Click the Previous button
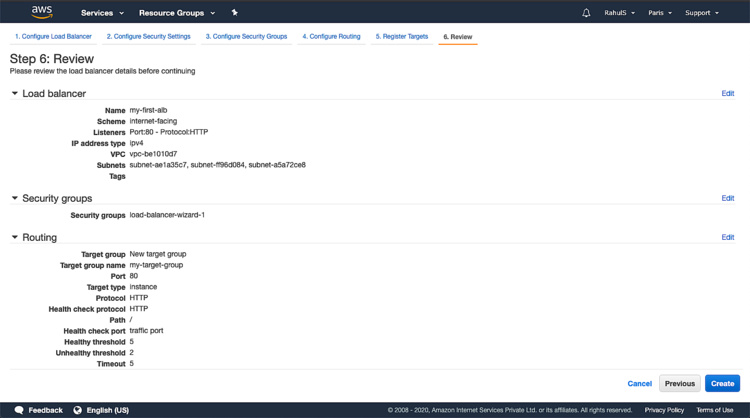The width and height of the screenshot is (750, 418). click(679, 384)
